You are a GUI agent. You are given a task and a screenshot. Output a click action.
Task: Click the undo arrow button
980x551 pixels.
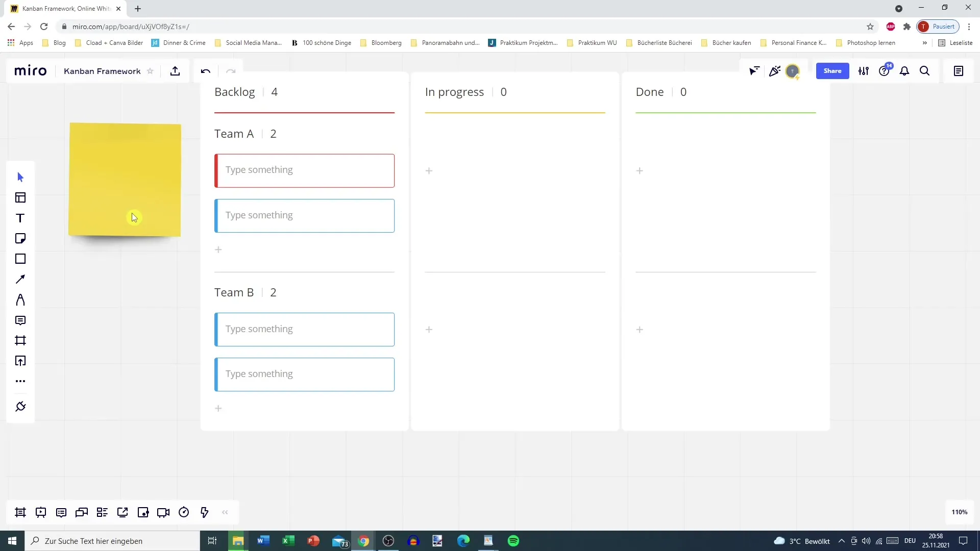click(x=206, y=71)
